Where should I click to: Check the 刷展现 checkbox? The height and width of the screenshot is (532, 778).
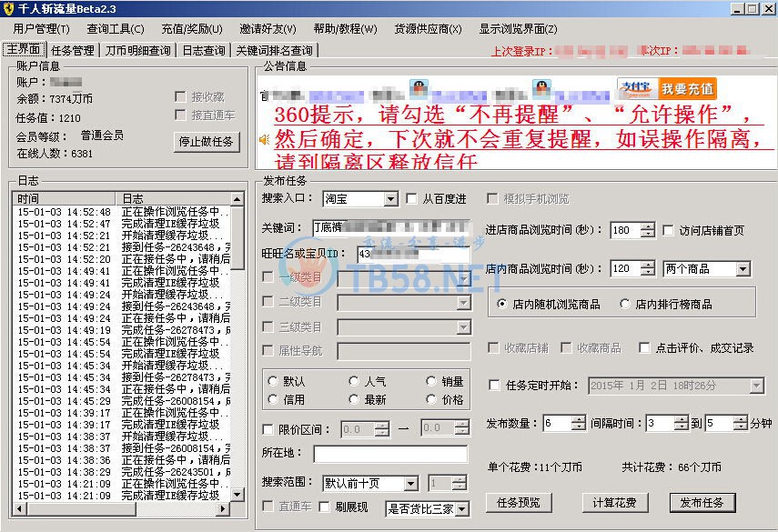click(324, 507)
